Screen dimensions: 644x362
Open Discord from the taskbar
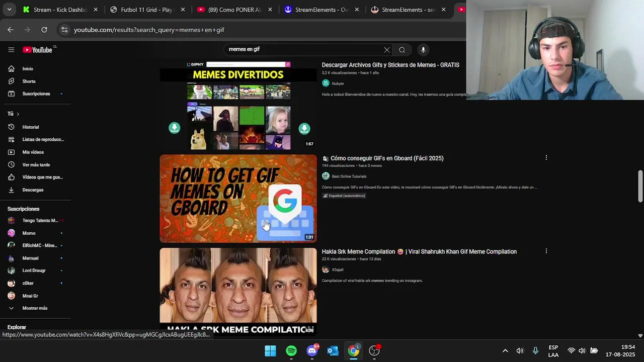(312, 350)
